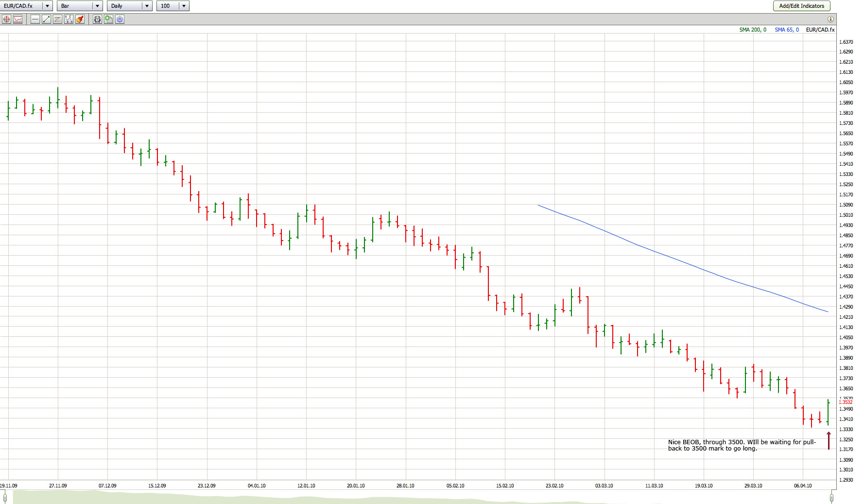This screenshot has height=504, width=864.
Task: Click the price channel chart icon
Action: [x=18, y=19]
